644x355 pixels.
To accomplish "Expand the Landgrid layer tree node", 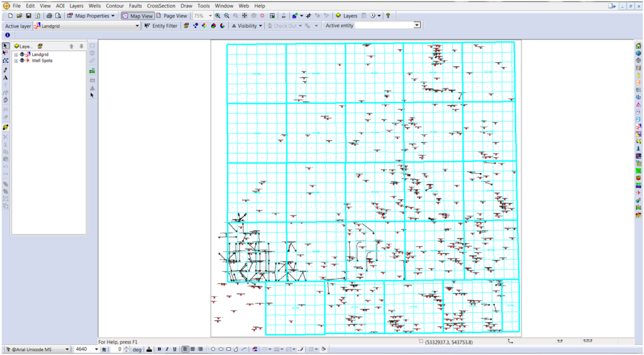I will click(x=16, y=55).
